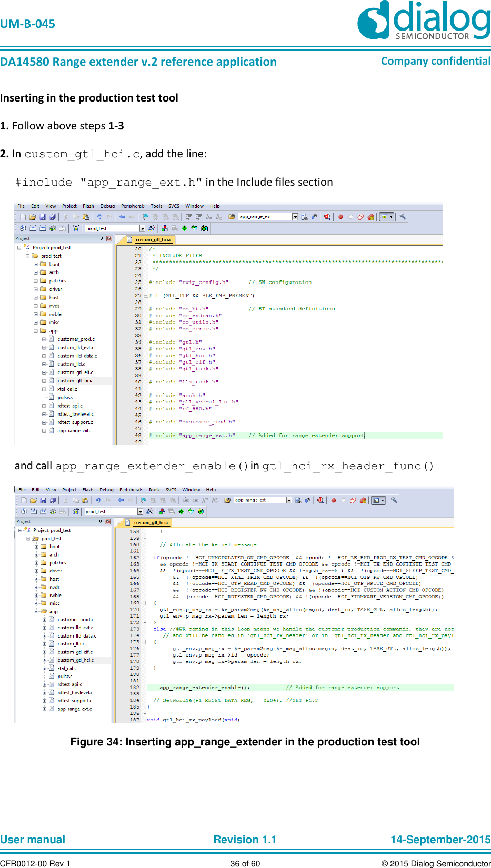The width and height of the screenshot is (491, 868).
Task: Collapse app folder in lower screenshot tree
Action: coord(36,612)
